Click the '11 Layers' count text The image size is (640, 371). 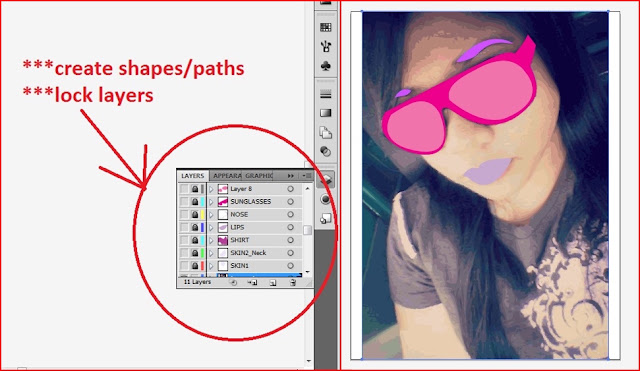tap(197, 282)
